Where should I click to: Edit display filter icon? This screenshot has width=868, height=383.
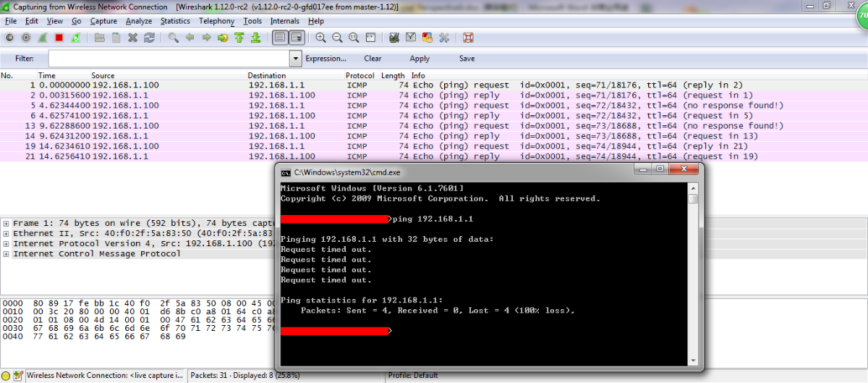pyautogui.click(x=411, y=37)
